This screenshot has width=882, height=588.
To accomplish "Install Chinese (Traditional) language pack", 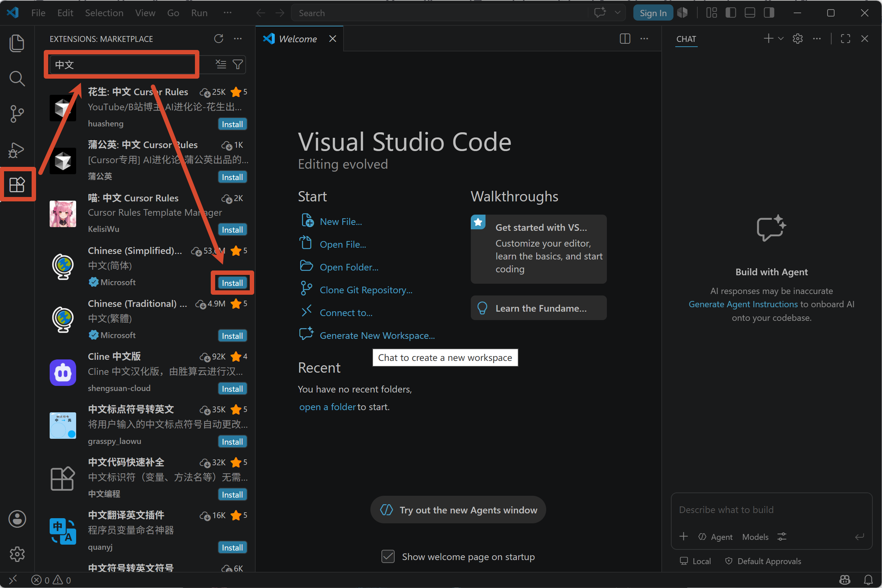I will pyautogui.click(x=232, y=336).
